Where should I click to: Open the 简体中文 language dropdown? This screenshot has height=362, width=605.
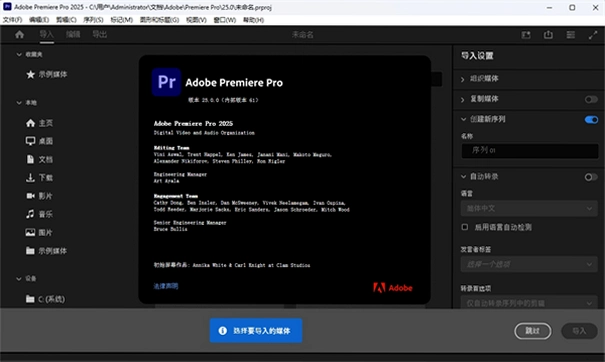[x=529, y=208]
